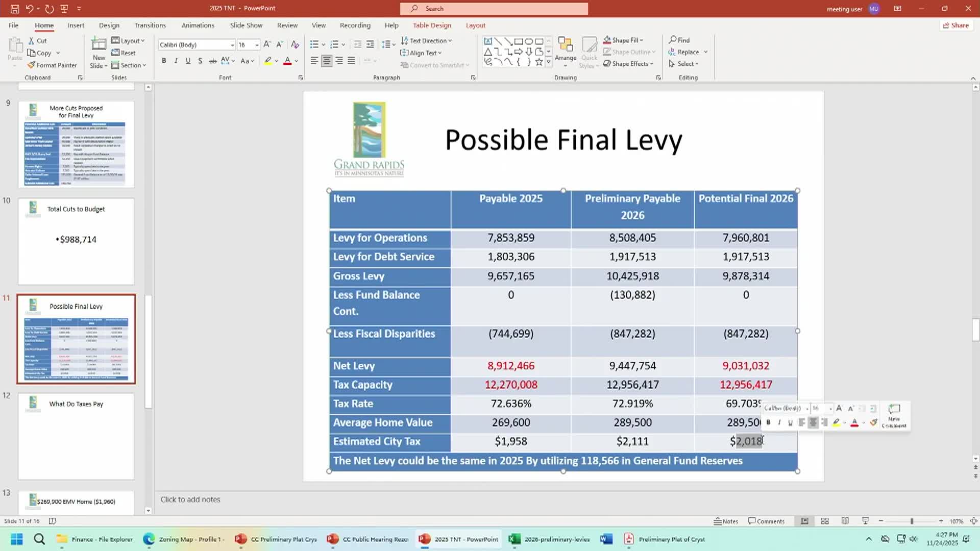Screen dimensions: 980x551
Task: Open the Shape Fill dropdown
Action: coord(641,40)
